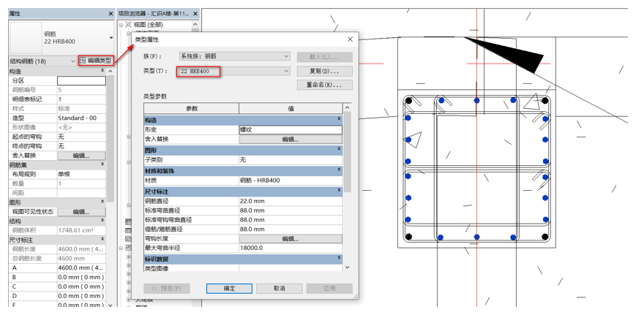Close the 类型属性 dialog with X
Viewport: 644px width, 323px height.
(x=350, y=39)
